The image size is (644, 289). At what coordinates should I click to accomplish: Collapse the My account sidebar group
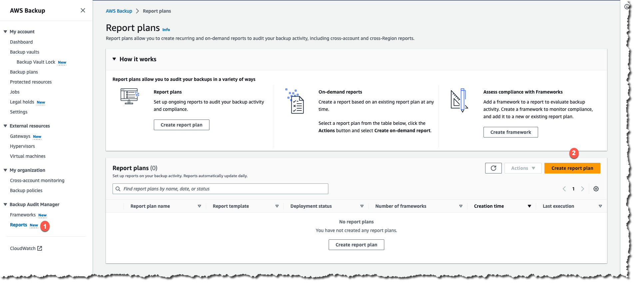(x=5, y=32)
